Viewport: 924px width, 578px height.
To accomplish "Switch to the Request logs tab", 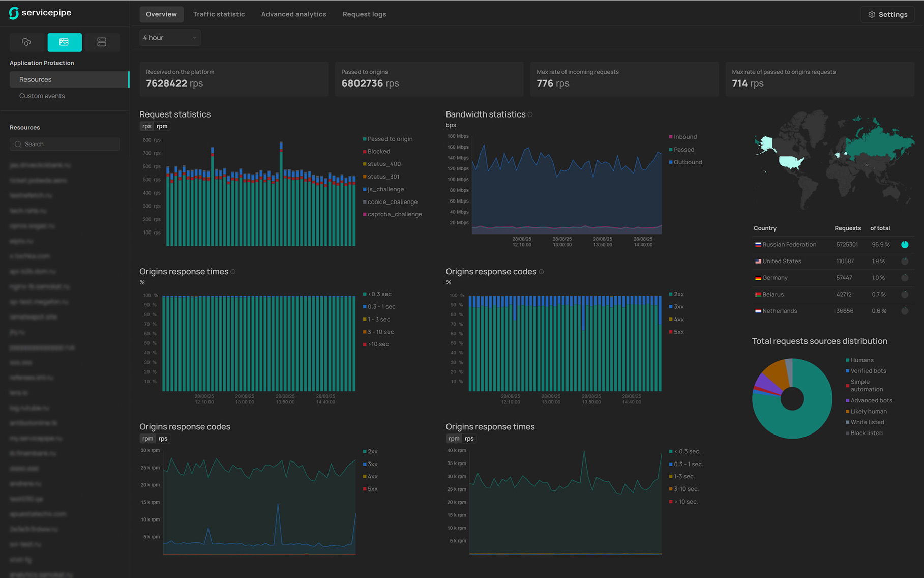I will [x=364, y=14].
